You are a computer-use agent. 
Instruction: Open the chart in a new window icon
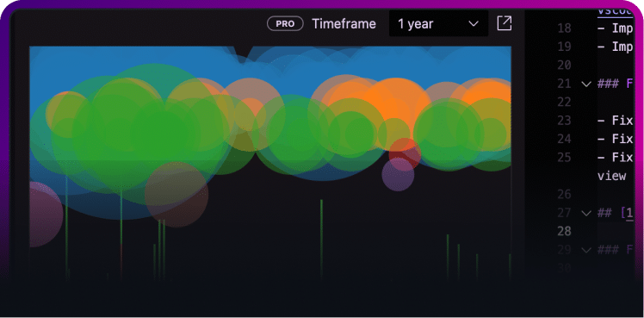(x=505, y=23)
